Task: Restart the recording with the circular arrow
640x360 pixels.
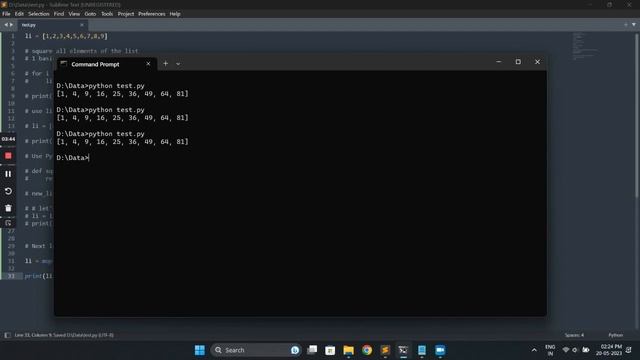Action: (x=8, y=191)
